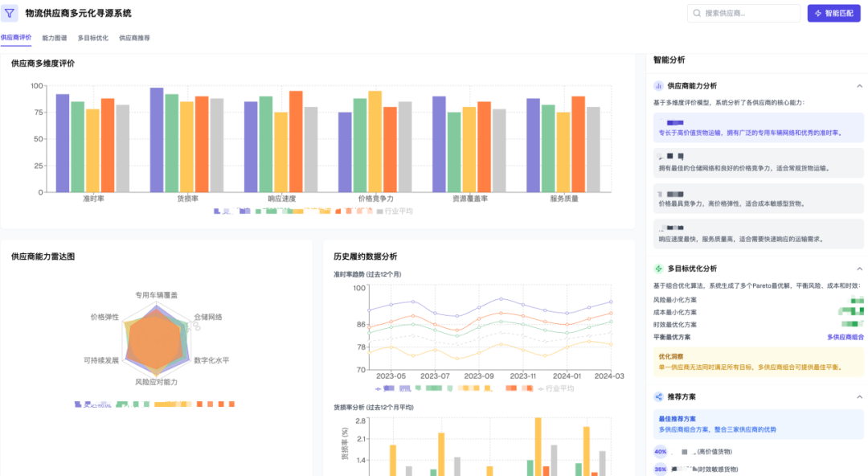Collapse the 推荐方案 section

pyautogui.click(x=859, y=396)
